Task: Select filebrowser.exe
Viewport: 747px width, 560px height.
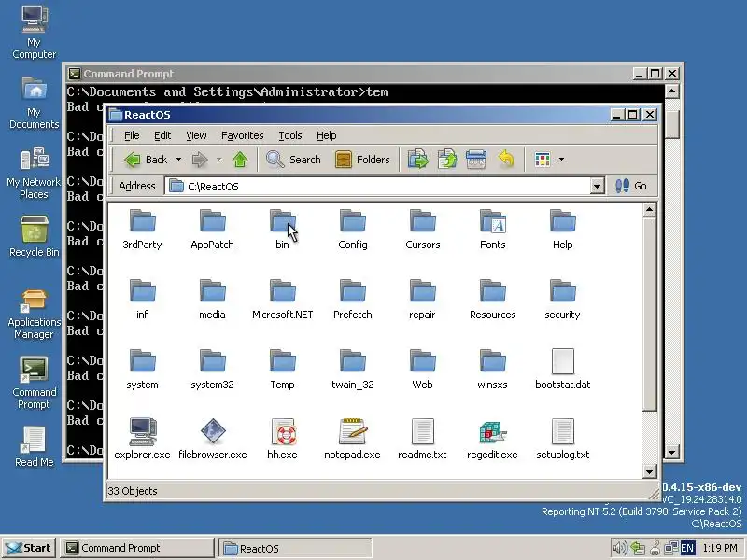Action: coord(212,440)
